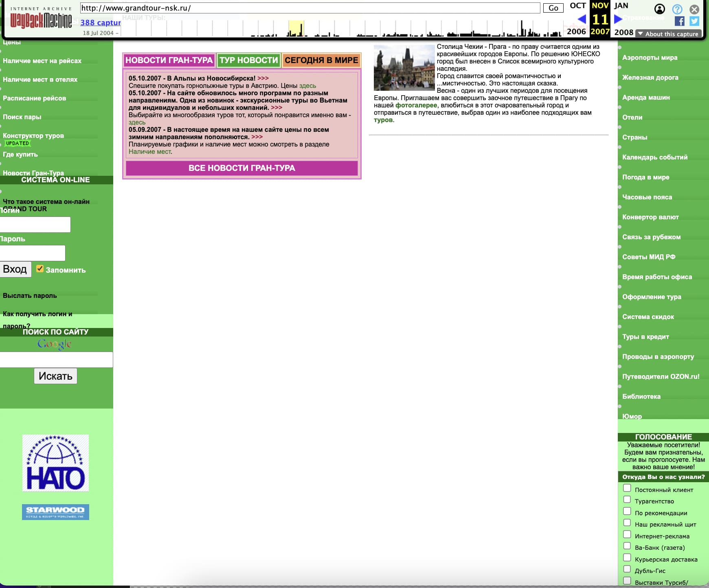Click the Wayback Machine logo
This screenshot has height=588, width=709.
pos(41,20)
